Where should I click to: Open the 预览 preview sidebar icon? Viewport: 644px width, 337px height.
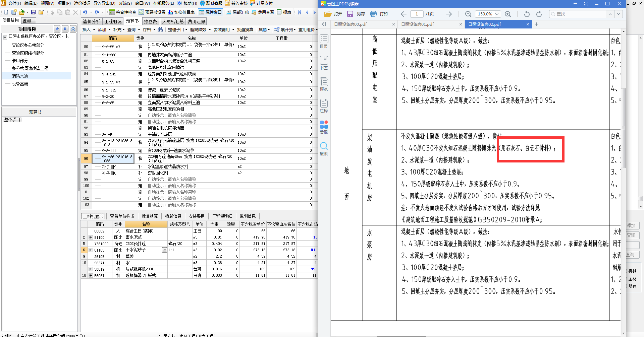pyautogui.click(x=324, y=84)
